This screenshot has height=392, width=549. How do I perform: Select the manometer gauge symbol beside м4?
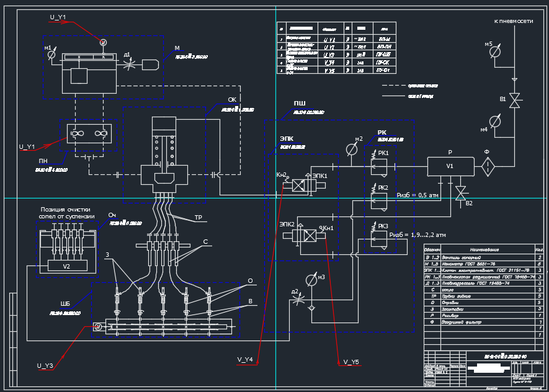tap(495, 121)
